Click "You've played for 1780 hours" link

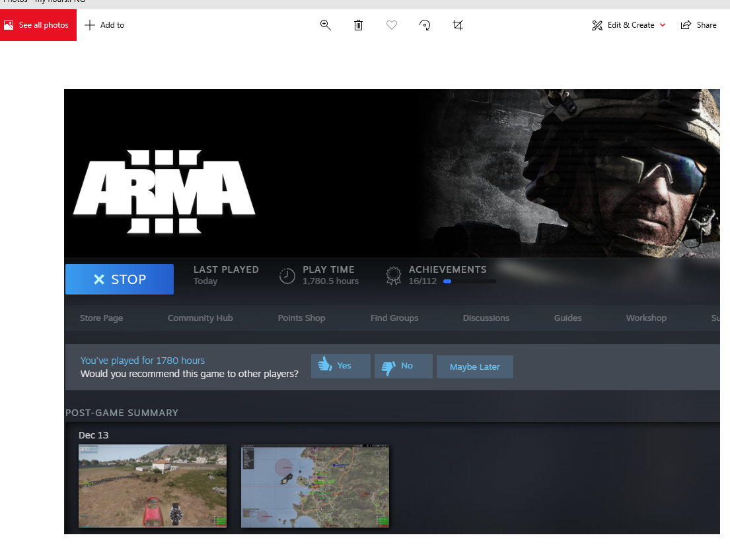coord(143,361)
